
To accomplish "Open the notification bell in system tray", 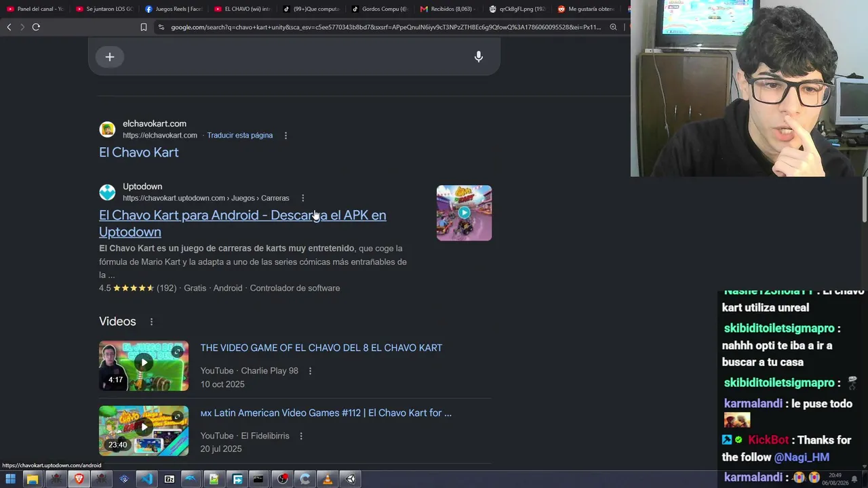I will pos(854,479).
